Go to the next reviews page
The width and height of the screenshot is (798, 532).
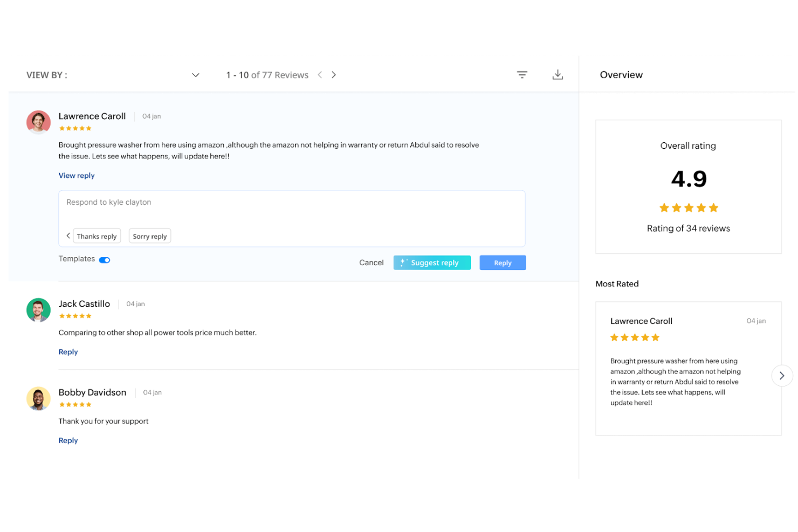(x=334, y=74)
